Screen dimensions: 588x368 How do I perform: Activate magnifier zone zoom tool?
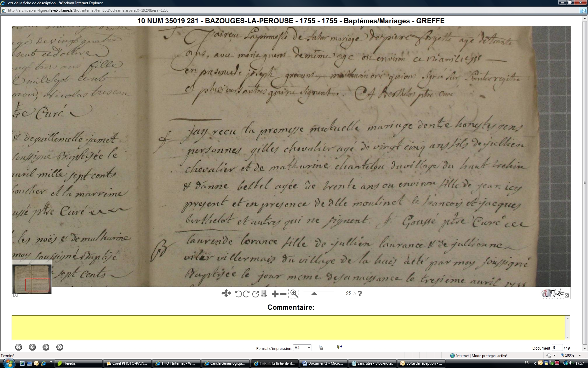294,293
